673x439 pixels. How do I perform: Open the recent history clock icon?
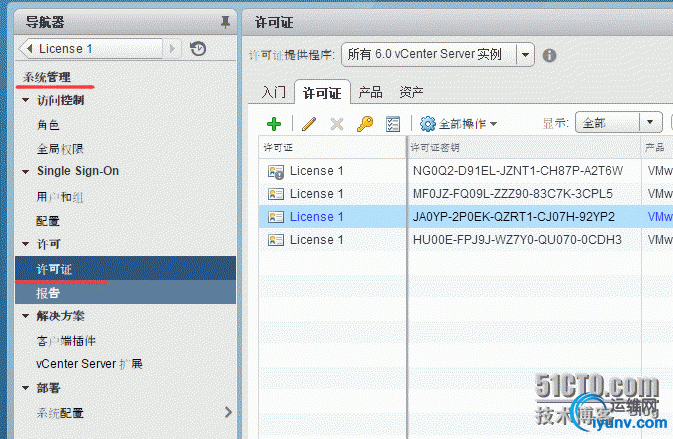[x=198, y=48]
